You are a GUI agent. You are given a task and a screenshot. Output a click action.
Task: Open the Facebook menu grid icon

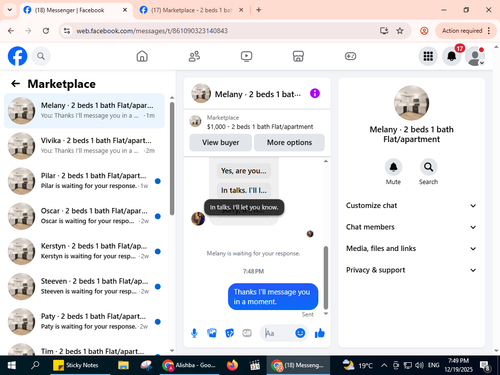tap(428, 56)
